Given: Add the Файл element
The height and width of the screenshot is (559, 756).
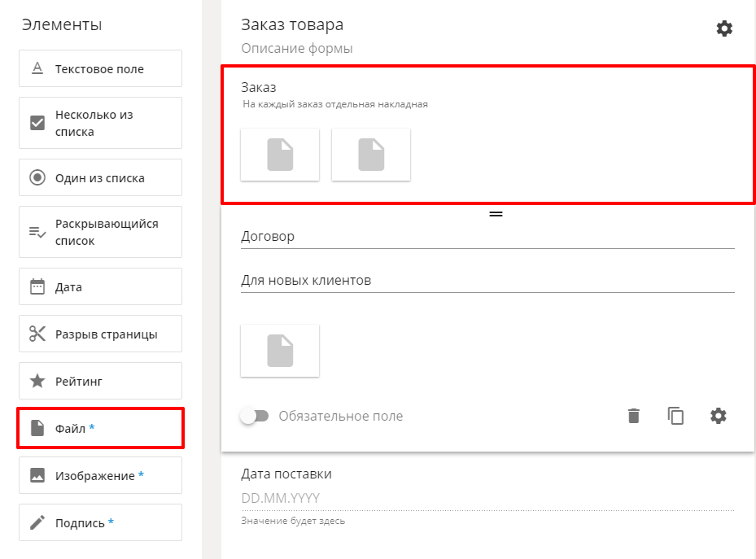Looking at the screenshot, I should tap(100, 428).
